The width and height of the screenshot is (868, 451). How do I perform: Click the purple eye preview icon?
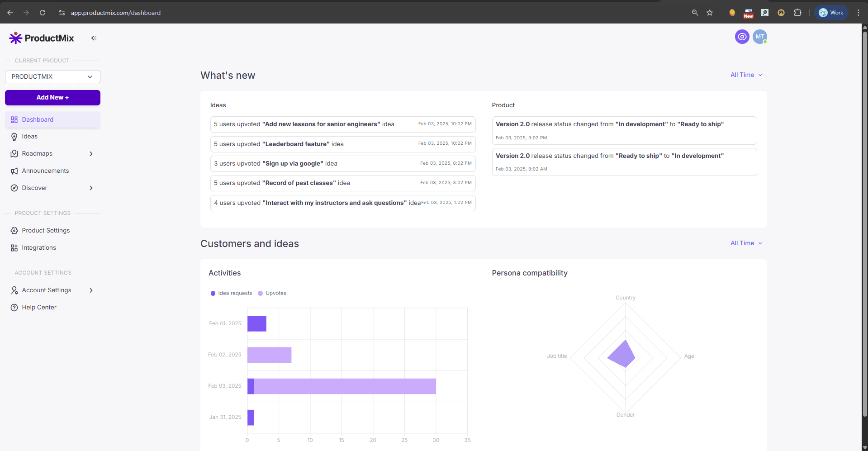tap(742, 37)
